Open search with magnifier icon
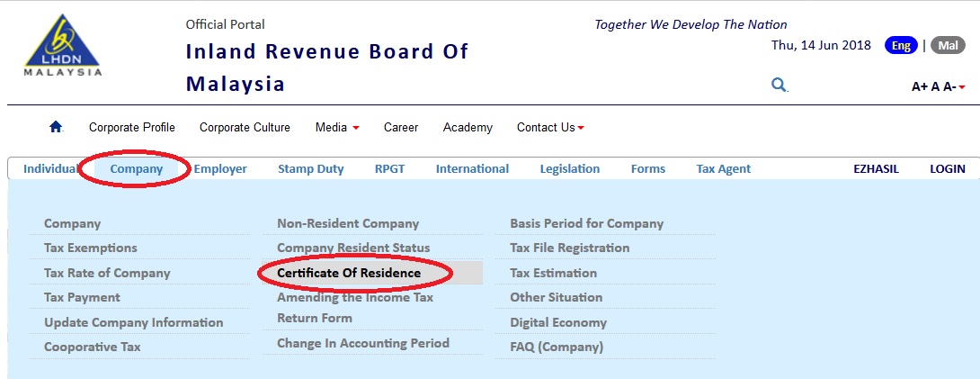980x379 pixels. (779, 85)
